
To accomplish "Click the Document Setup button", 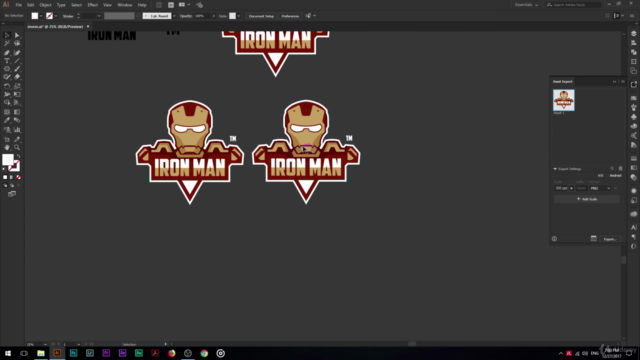I will pos(261,16).
